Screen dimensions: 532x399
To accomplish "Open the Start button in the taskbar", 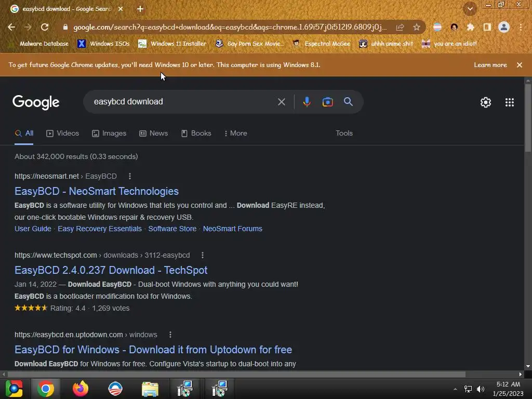I will click(x=14, y=389).
